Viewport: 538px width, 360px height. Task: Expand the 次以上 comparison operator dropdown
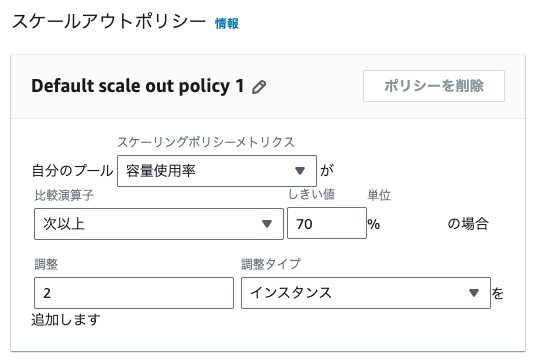point(159,224)
